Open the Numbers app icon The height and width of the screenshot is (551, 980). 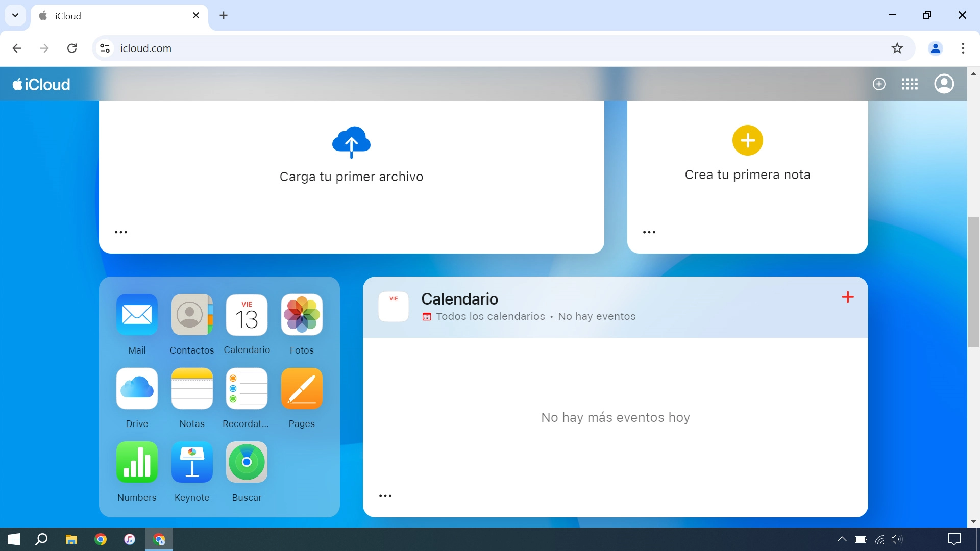tap(137, 462)
